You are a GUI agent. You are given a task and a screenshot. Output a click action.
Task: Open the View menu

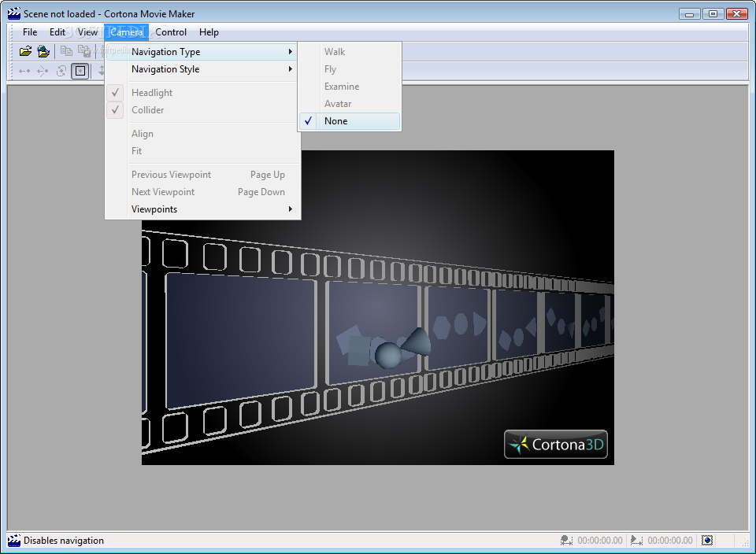pos(87,32)
